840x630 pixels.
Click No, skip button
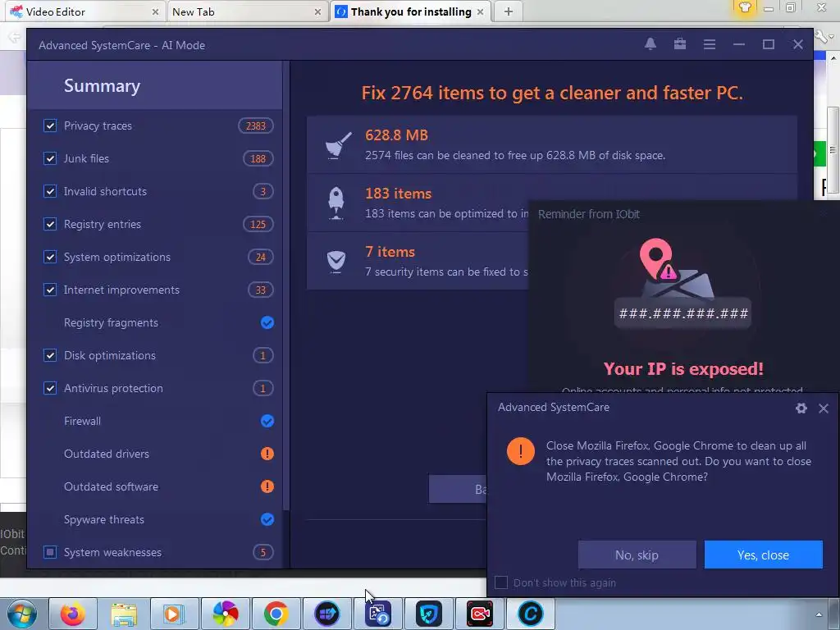(637, 555)
